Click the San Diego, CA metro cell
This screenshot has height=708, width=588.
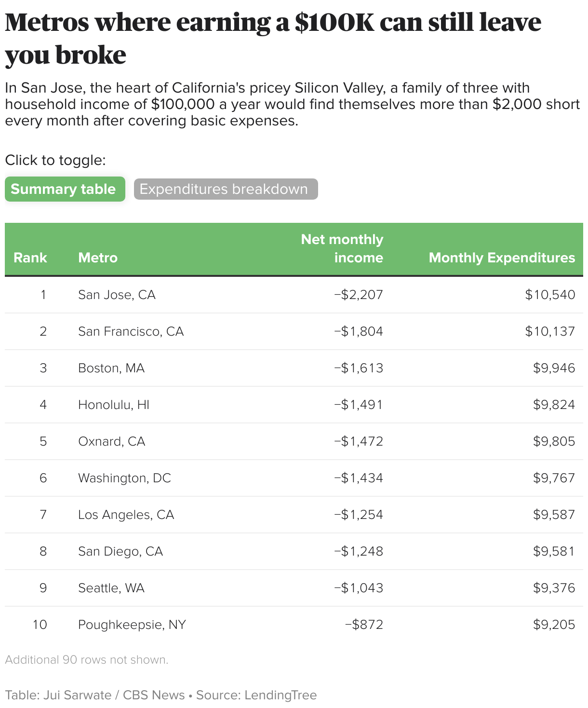click(120, 551)
